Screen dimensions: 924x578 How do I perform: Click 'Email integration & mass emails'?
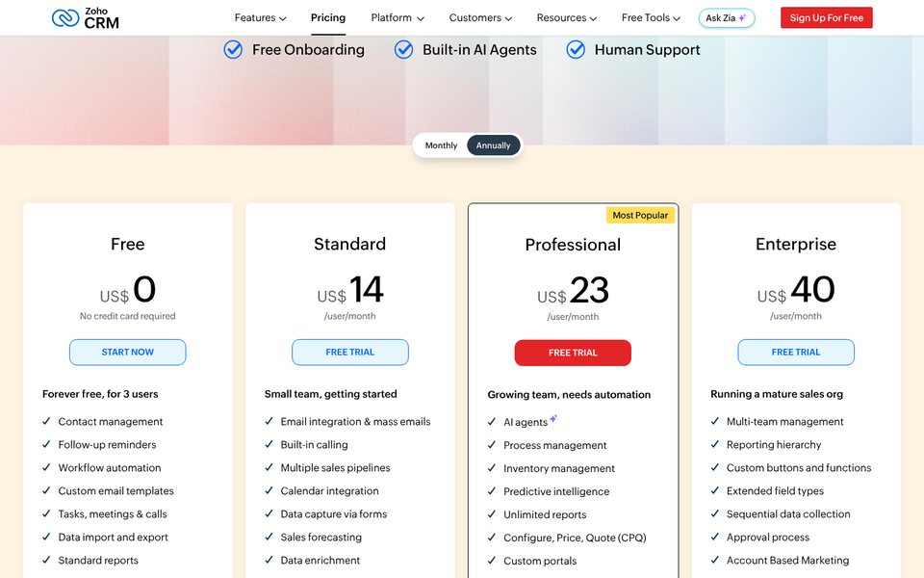(x=355, y=422)
